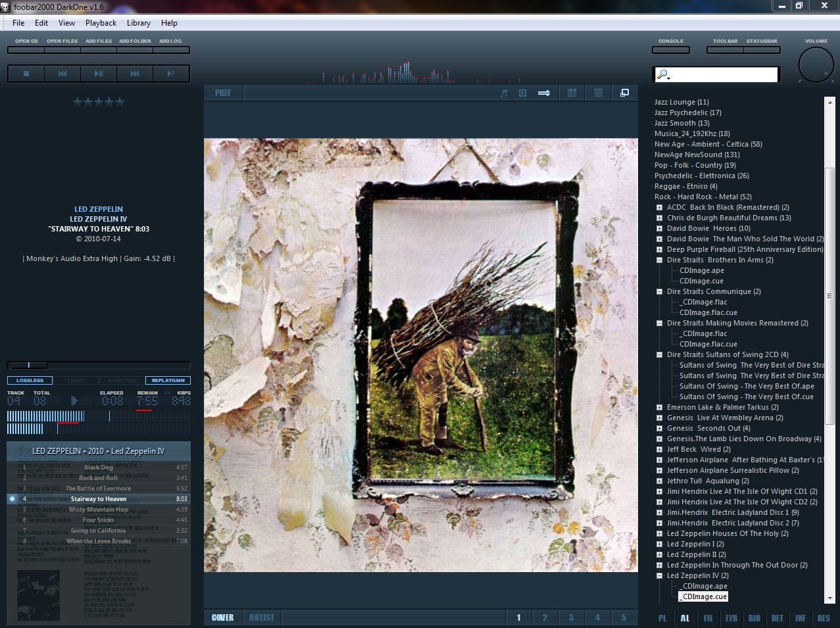The height and width of the screenshot is (628, 840).
Task: Click the Led Zeppelin IV cover art
Action: [421, 355]
